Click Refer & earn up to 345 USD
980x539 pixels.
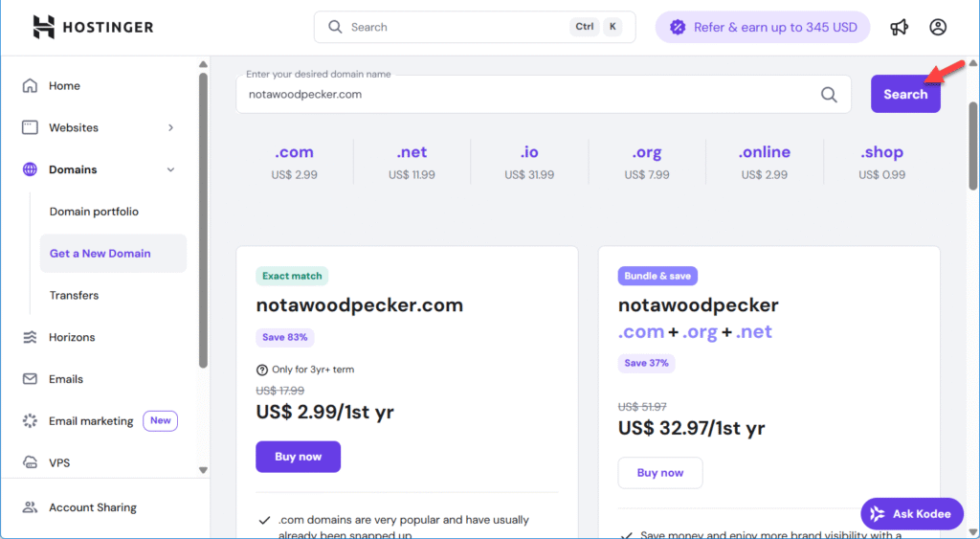pos(763,27)
